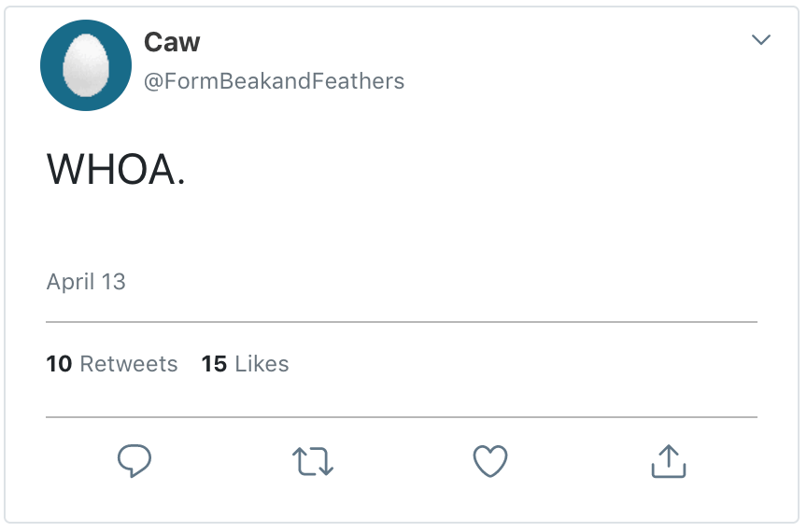Viewport: 807px width, 532px height.
Task: Click the divider line below April 13
Action: point(402,322)
